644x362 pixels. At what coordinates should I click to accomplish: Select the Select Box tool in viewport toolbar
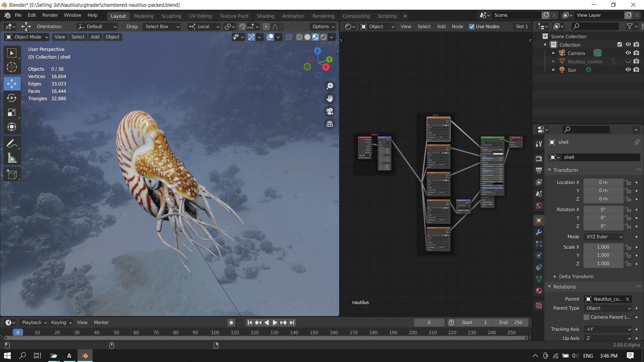click(x=12, y=53)
